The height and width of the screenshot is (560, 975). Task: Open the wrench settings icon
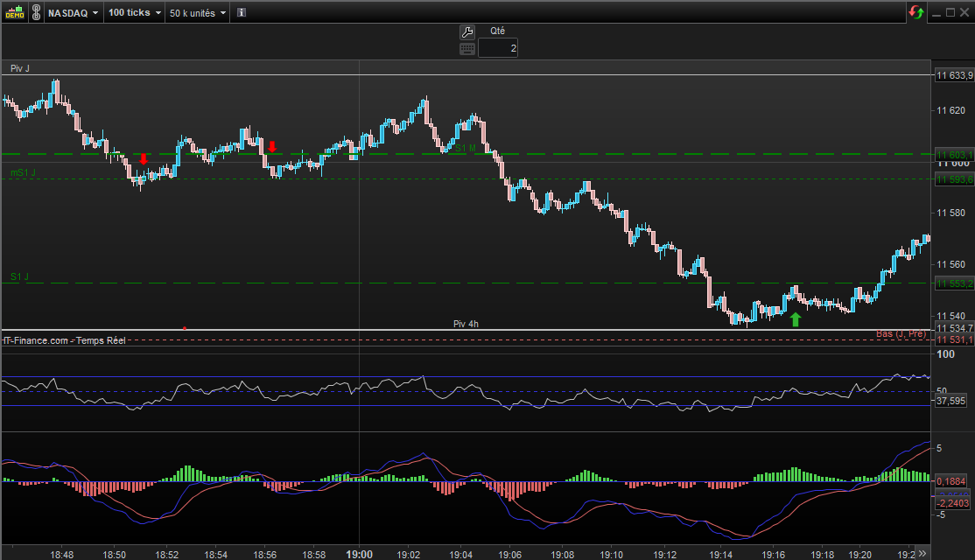[x=466, y=31]
